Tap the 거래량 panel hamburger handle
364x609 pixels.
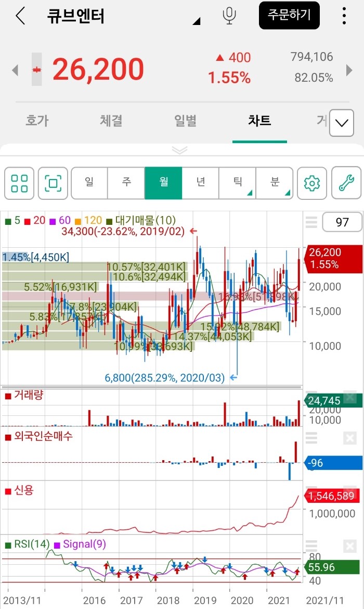311,396
